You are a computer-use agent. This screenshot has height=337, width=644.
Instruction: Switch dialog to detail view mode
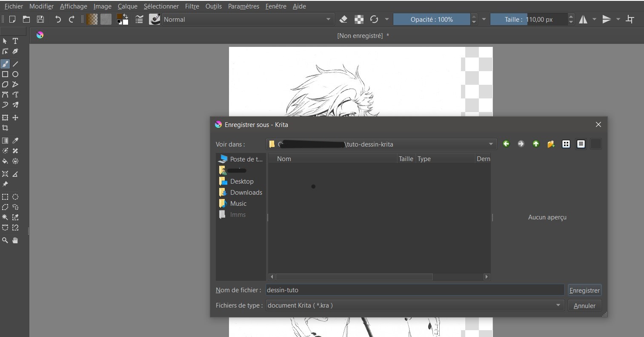click(581, 144)
